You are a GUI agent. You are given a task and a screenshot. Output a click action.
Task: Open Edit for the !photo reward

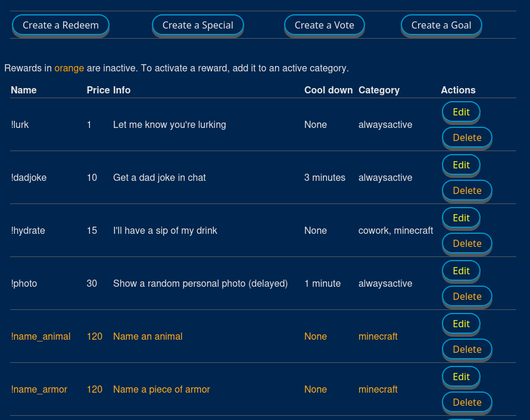pos(461,271)
